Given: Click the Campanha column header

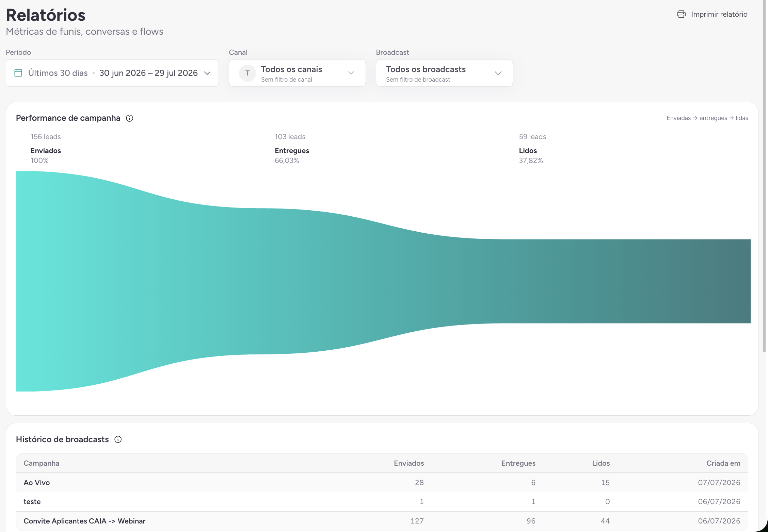Looking at the screenshot, I should pos(41,463).
